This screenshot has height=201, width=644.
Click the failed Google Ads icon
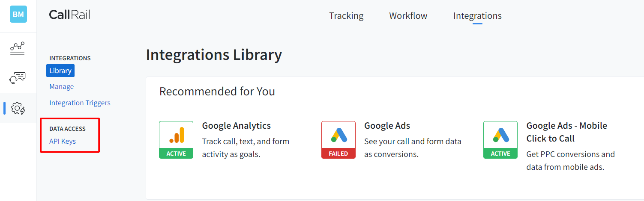[x=338, y=135]
